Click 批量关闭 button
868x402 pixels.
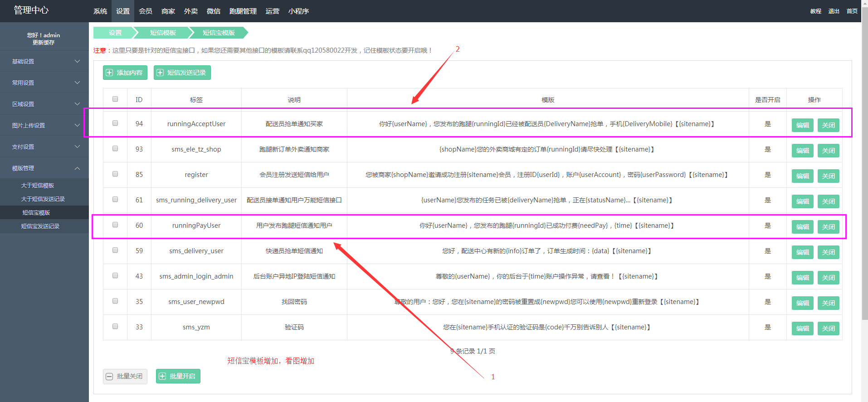click(x=125, y=376)
